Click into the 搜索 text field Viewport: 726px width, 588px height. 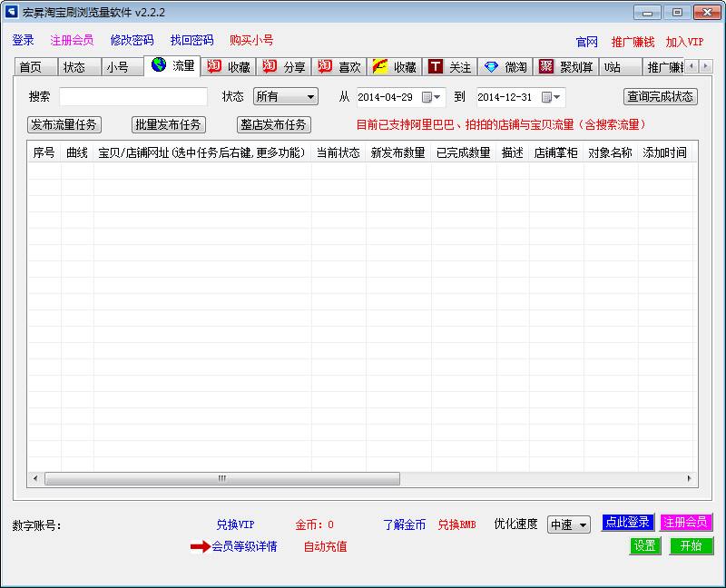coord(133,97)
